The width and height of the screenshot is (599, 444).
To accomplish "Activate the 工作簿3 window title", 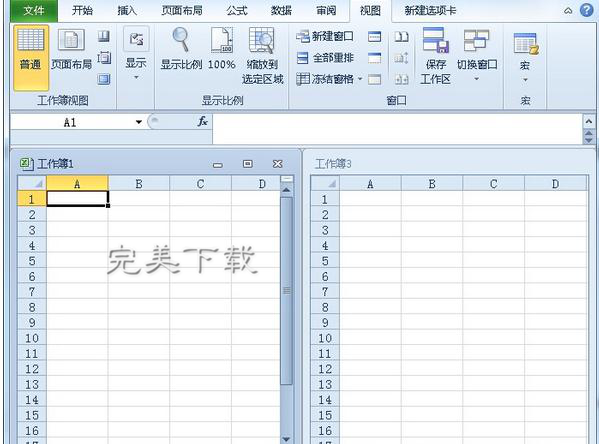I will (x=333, y=164).
